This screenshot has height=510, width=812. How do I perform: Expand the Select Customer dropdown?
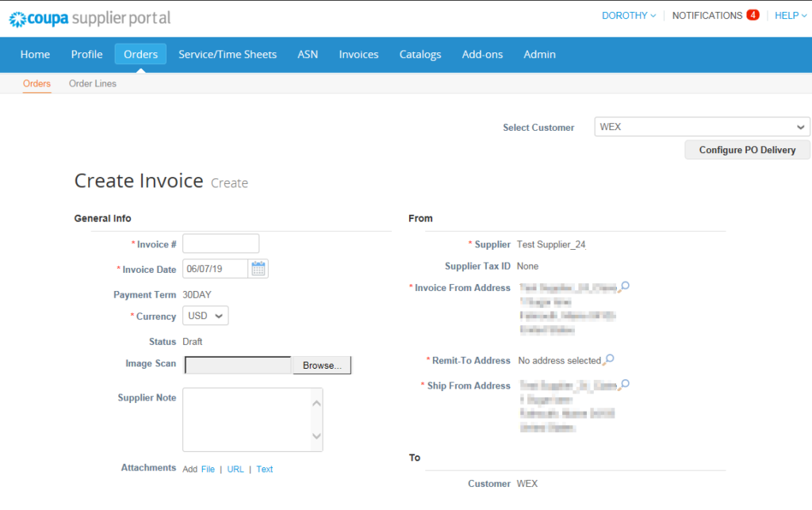(x=702, y=127)
